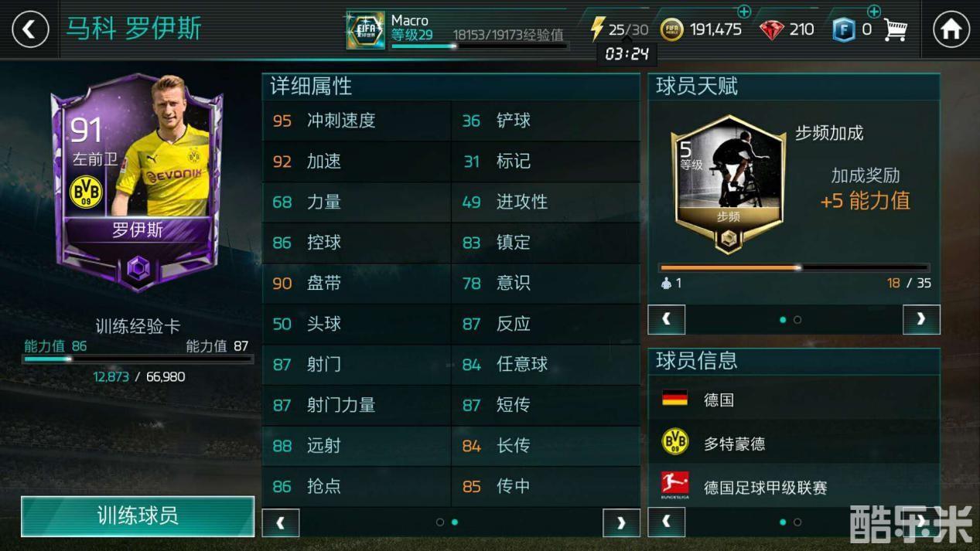
Task: Tap the red gem currency icon
Action: coord(771,30)
